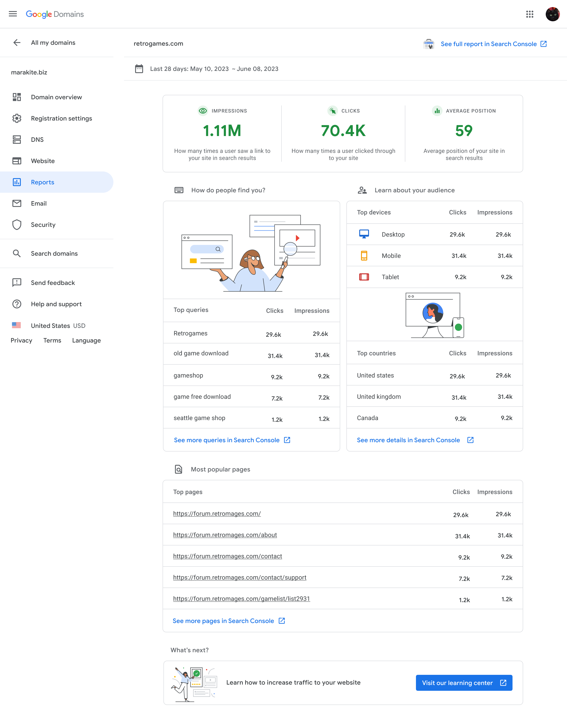This screenshot has width=567, height=728.
Task: Select Reports in the sidebar
Action: pos(57,182)
